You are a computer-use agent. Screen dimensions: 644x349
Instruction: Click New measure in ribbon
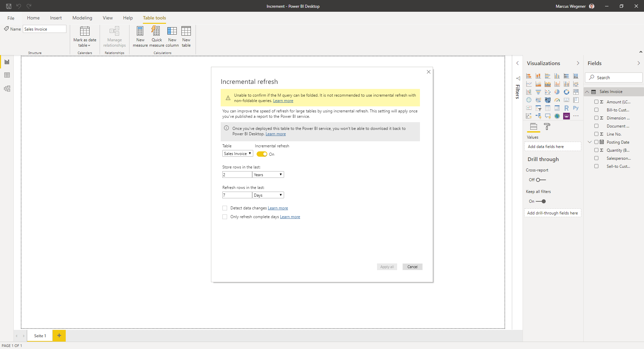140,37
